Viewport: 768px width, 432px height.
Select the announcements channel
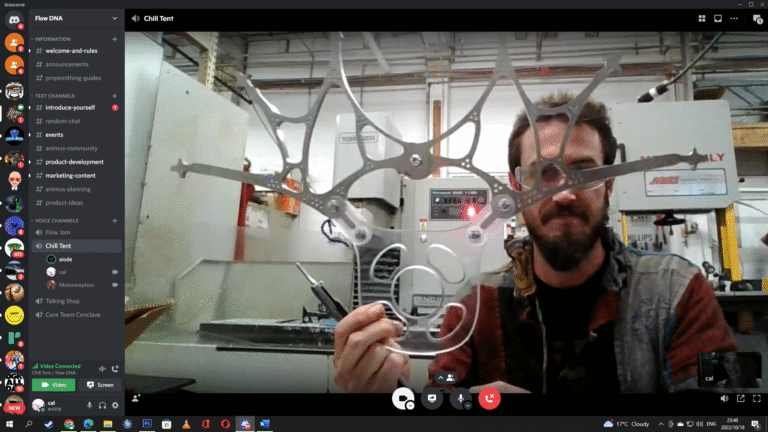(x=67, y=64)
